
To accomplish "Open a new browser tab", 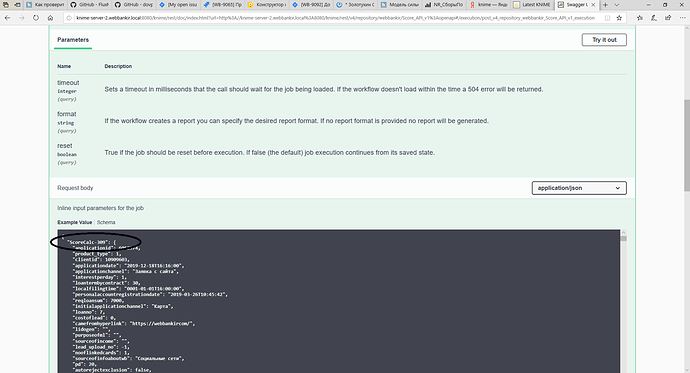I will coord(606,5).
